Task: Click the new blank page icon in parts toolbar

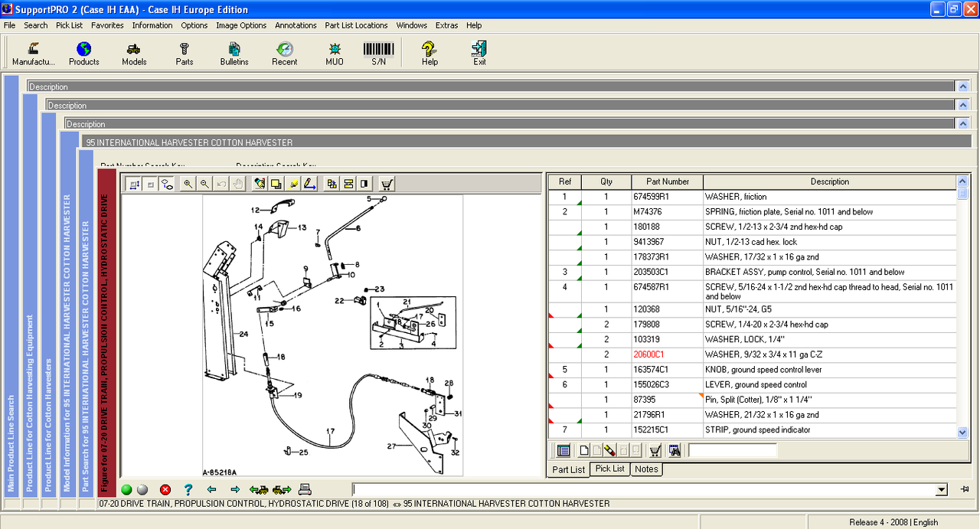Action: [x=584, y=450]
